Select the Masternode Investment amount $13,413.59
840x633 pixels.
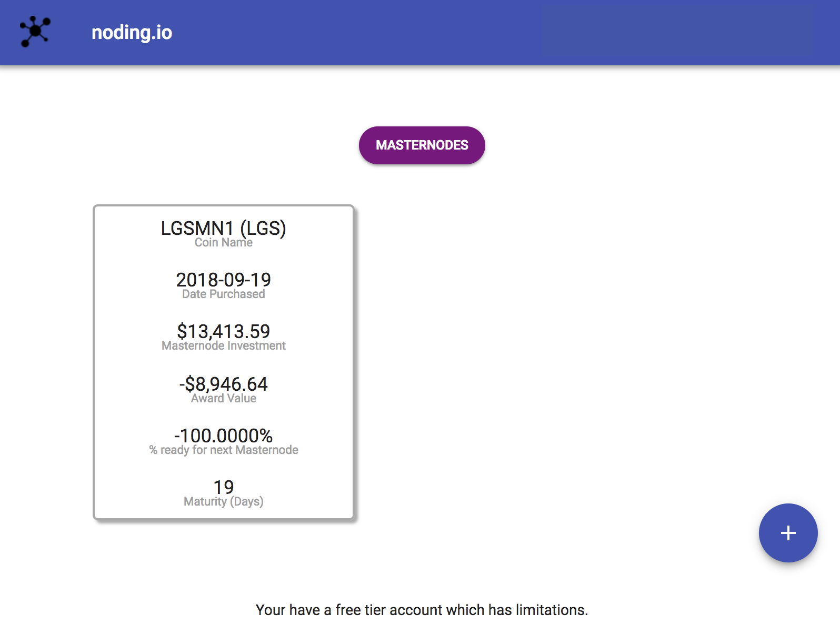tap(223, 331)
